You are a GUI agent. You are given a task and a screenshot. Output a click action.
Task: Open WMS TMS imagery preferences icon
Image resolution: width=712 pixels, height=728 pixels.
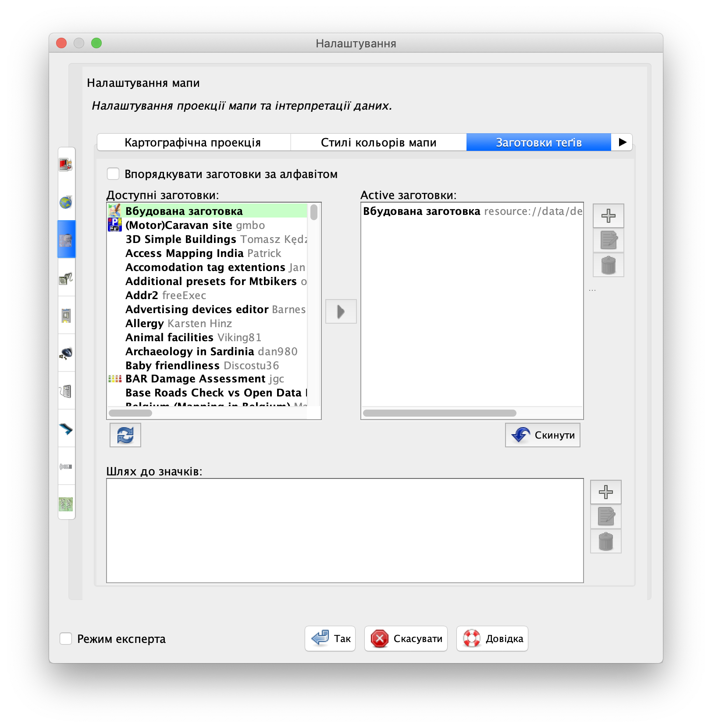click(x=66, y=504)
